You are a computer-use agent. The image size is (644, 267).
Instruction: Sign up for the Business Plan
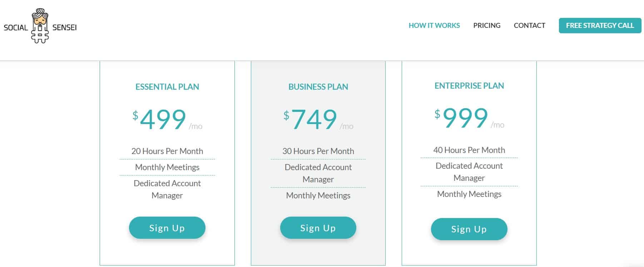[x=318, y=228]
